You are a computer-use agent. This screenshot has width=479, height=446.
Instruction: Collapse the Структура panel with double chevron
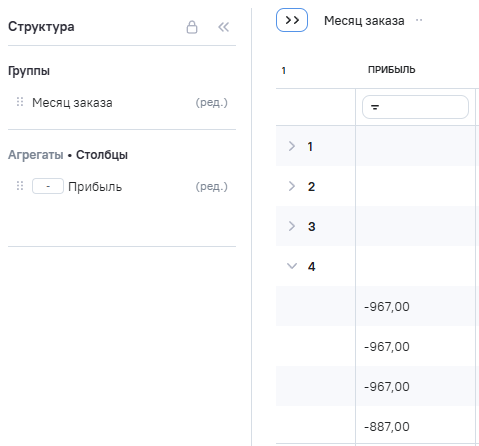point(224,27)
